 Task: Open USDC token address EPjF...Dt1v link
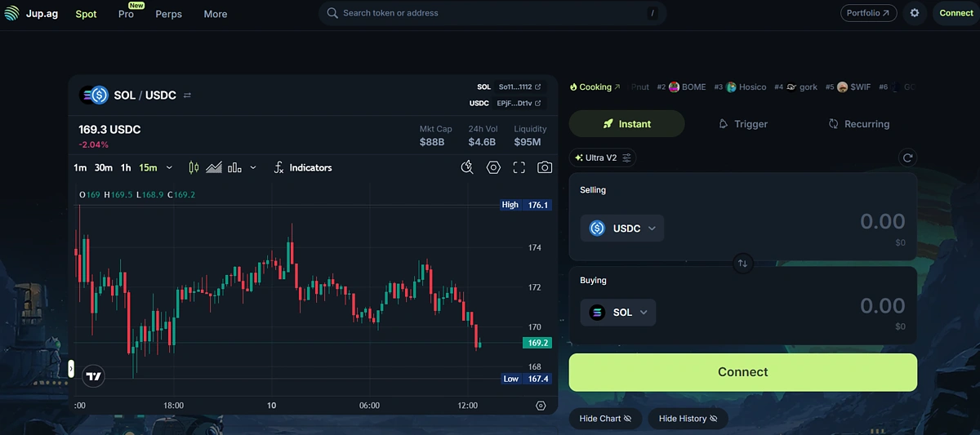click(519, 104)
